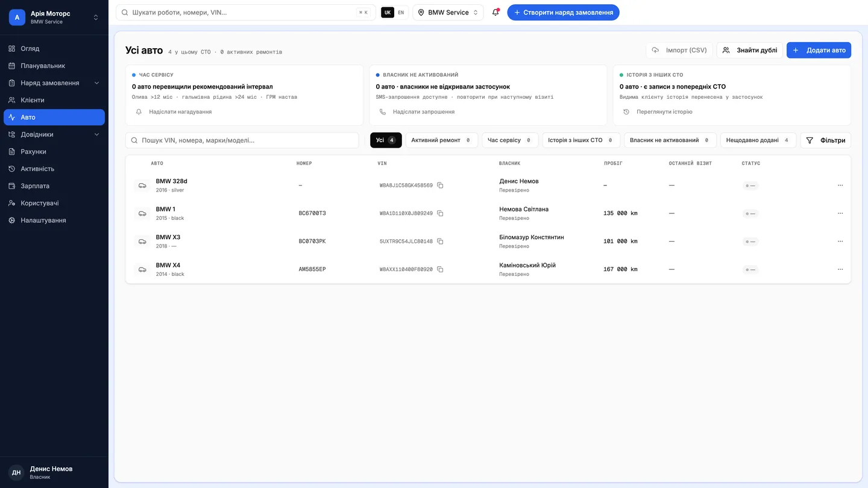The width and height of the screenshot is (868, 488).
Task: Open row actions menu for BMW 1
Action: pos(840,213)
